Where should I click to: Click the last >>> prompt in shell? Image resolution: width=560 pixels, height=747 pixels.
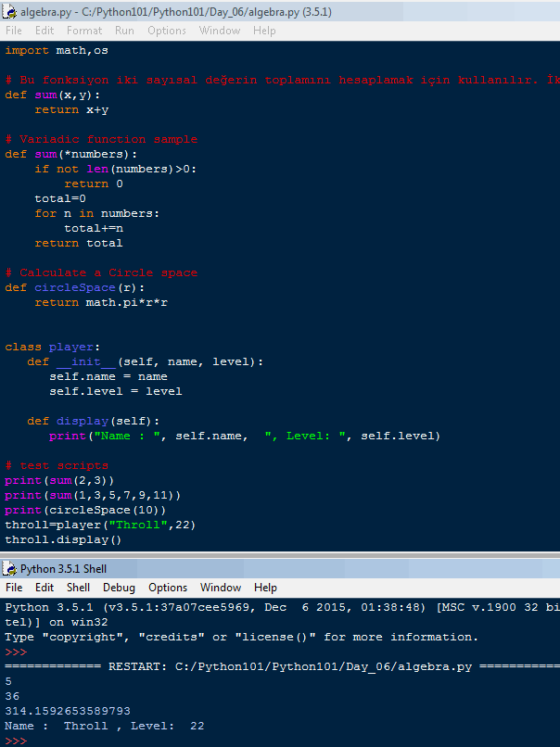(16, 741)
